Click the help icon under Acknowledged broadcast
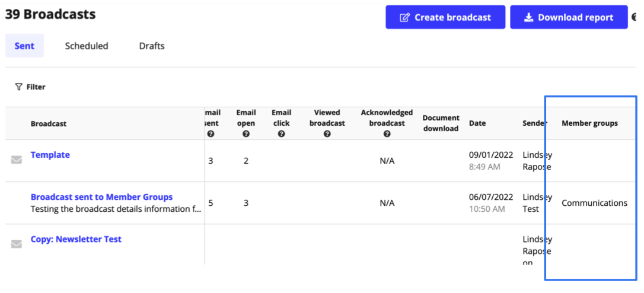The image size is (644, 293). tap(387, 134)
